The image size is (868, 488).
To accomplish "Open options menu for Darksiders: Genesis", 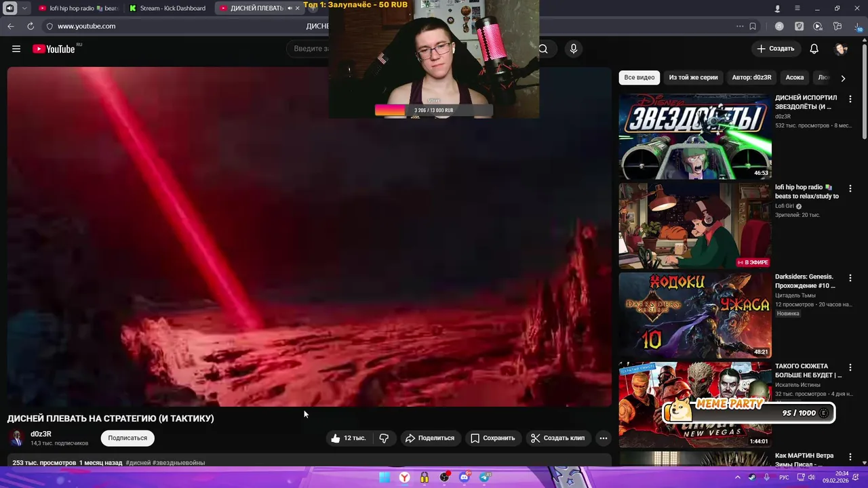I will pyautogui.click(x=850, y=278).
